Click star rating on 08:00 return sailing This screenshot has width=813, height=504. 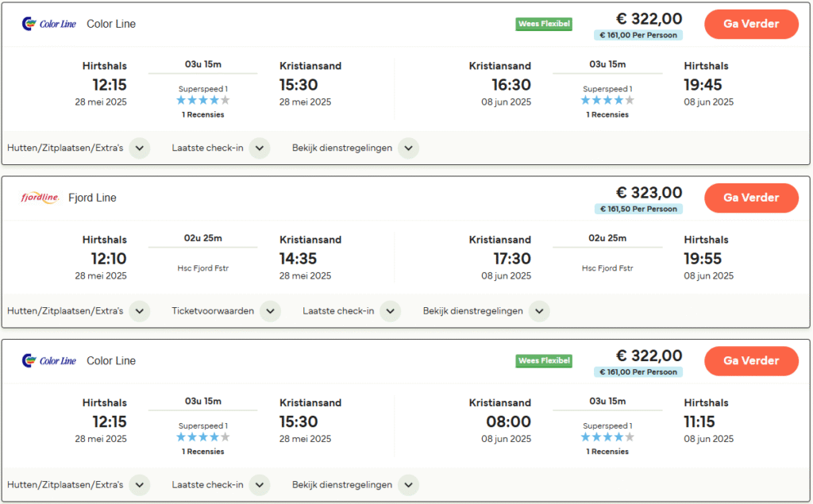pos(607,437)
